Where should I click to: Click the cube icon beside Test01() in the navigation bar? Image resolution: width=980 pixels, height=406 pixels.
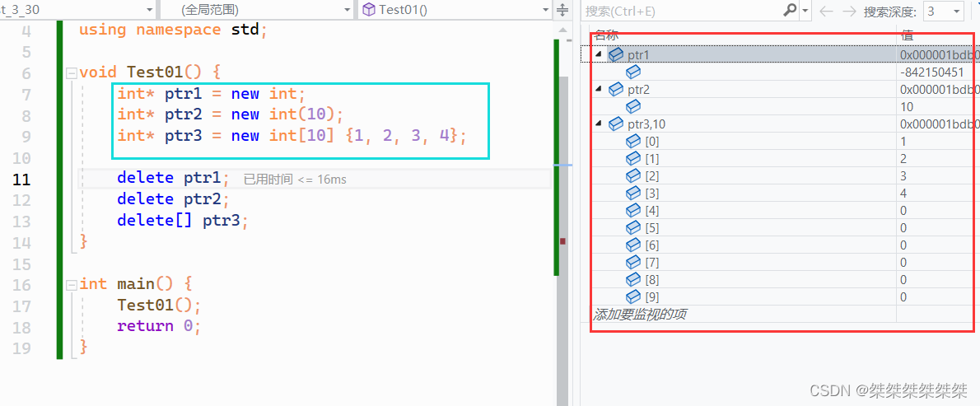pos(370,10)
